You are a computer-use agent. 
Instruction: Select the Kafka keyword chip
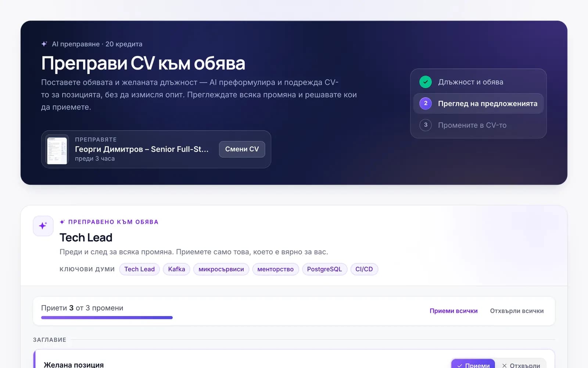176,269
